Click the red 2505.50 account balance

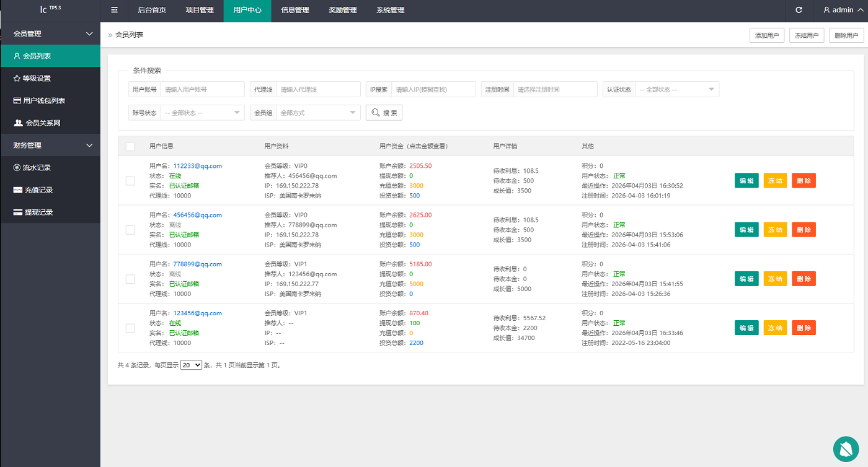coord(420,166)
